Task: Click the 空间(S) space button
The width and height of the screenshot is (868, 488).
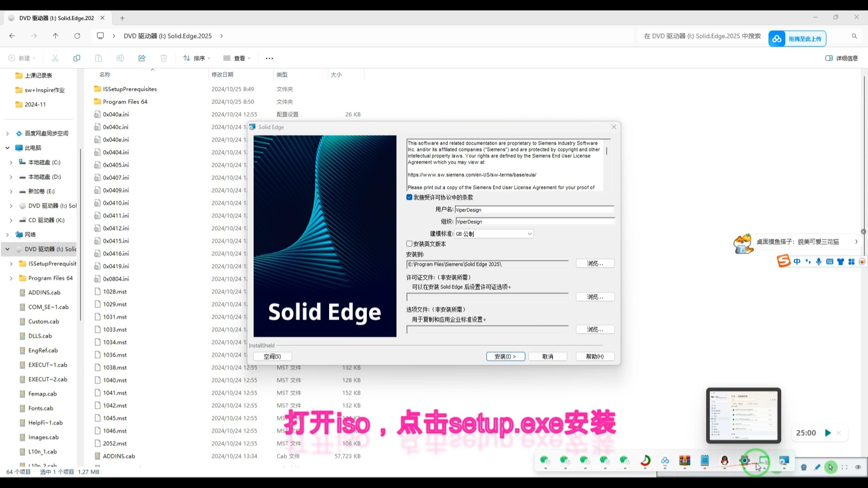Action: [x=272, y=357]
